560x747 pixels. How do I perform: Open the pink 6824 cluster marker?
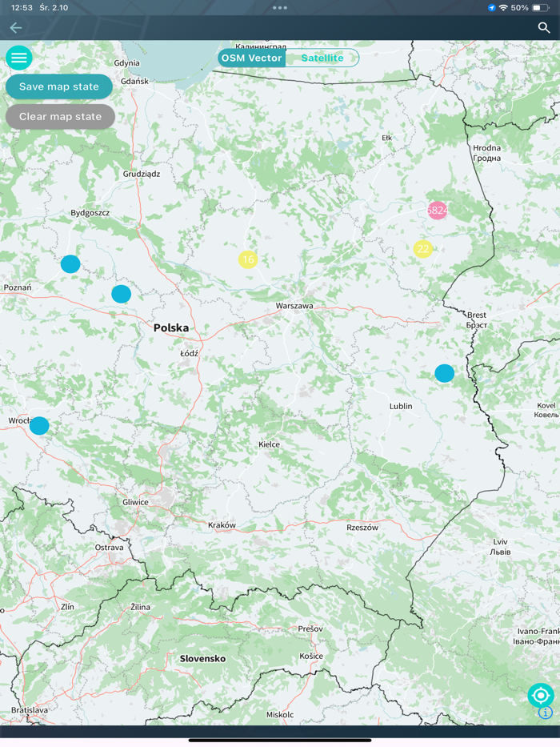[437, 210]
